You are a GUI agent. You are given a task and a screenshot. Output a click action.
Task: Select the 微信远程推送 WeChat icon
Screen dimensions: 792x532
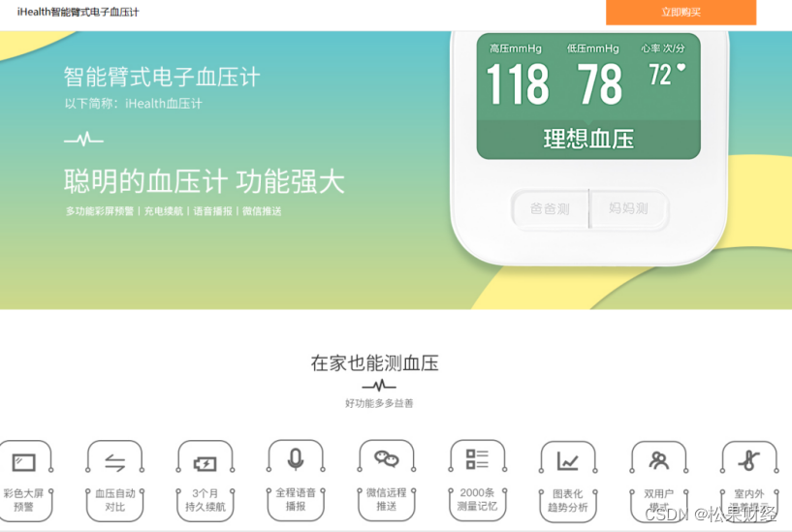pyautogui.click(x=387, y=458)
